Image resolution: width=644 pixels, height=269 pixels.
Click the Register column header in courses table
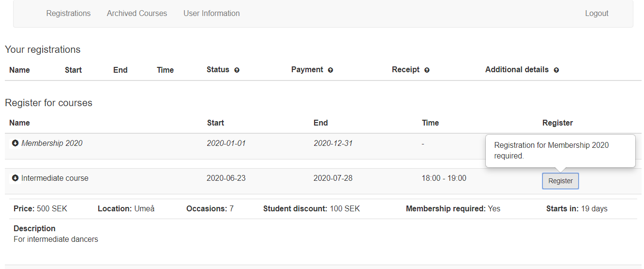[x=557, y=123]
